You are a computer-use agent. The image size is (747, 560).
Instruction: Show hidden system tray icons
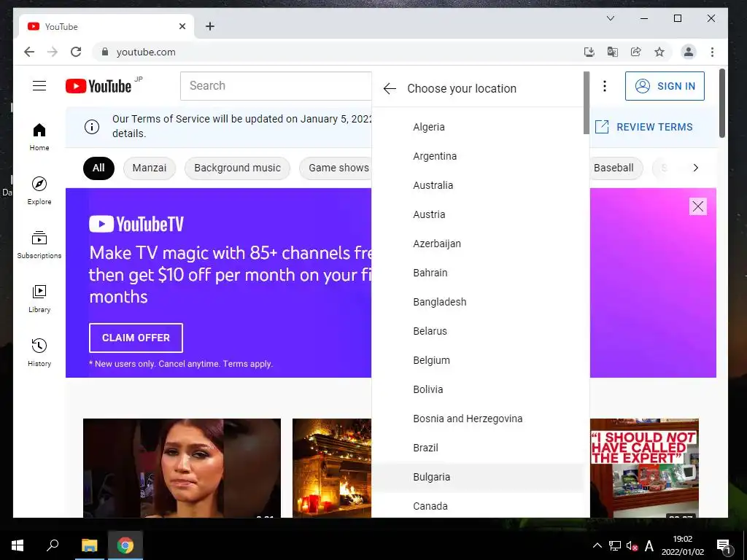tap(597, 545)
